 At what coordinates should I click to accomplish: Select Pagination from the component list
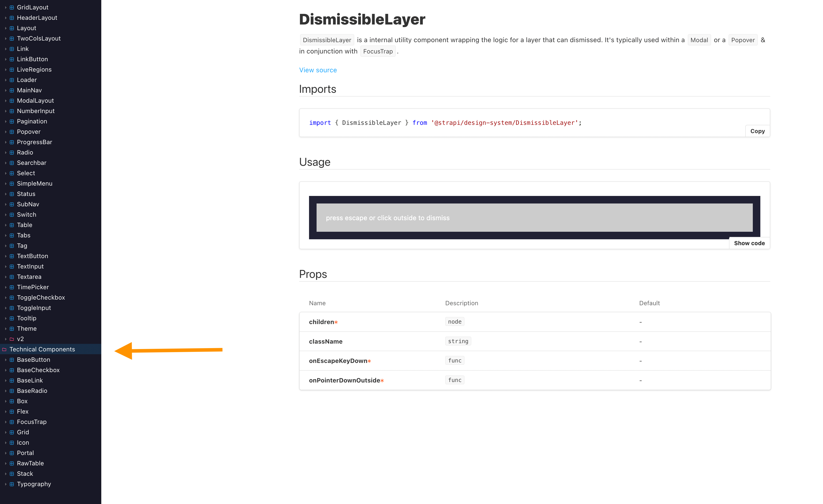[x=32, y=121]
